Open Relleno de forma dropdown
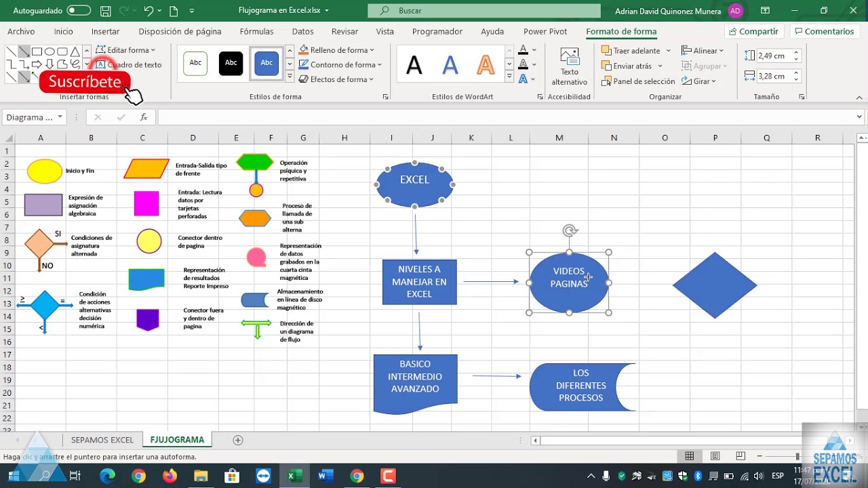This screenshot has height=488, width=868. pyautogui.click(x=337, y=50)
